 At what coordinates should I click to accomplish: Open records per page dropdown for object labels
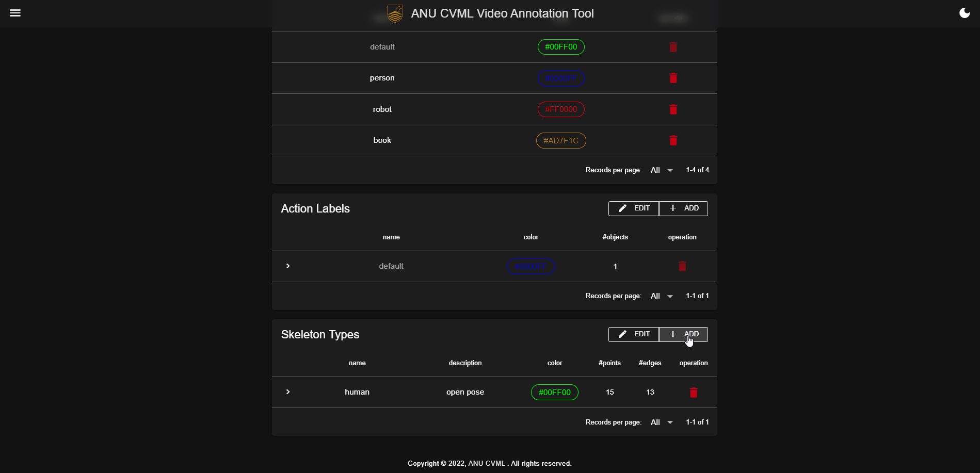tap(662, 170)
